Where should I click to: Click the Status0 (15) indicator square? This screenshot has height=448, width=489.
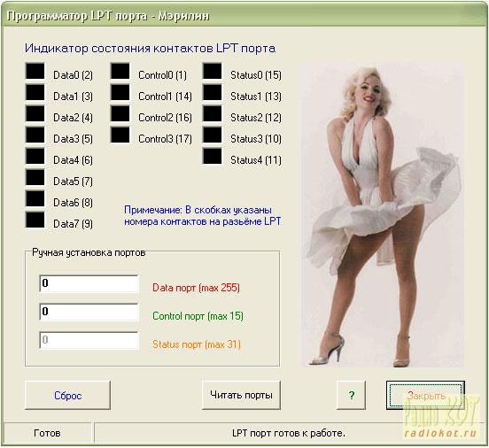(x=213, y=71)
